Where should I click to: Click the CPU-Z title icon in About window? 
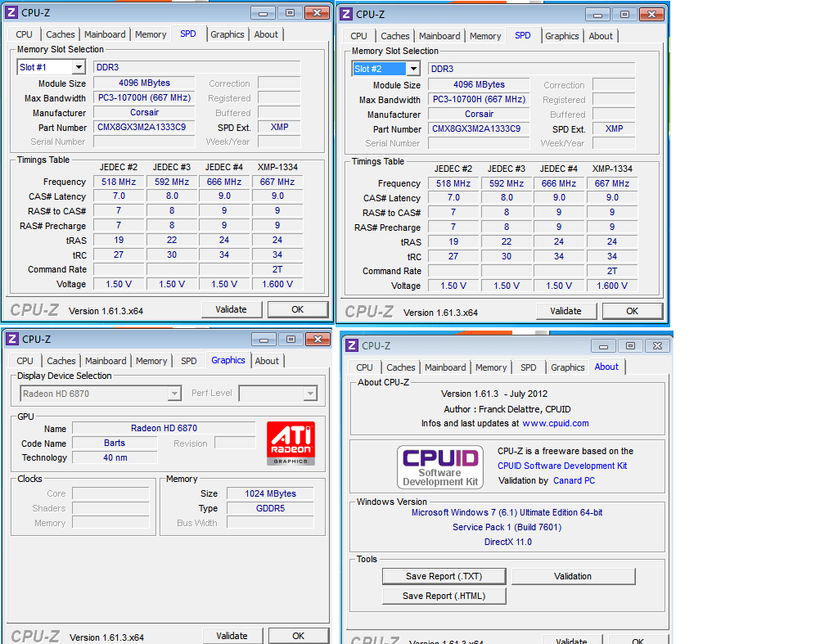pyautogui.click(x=352, y=345)
